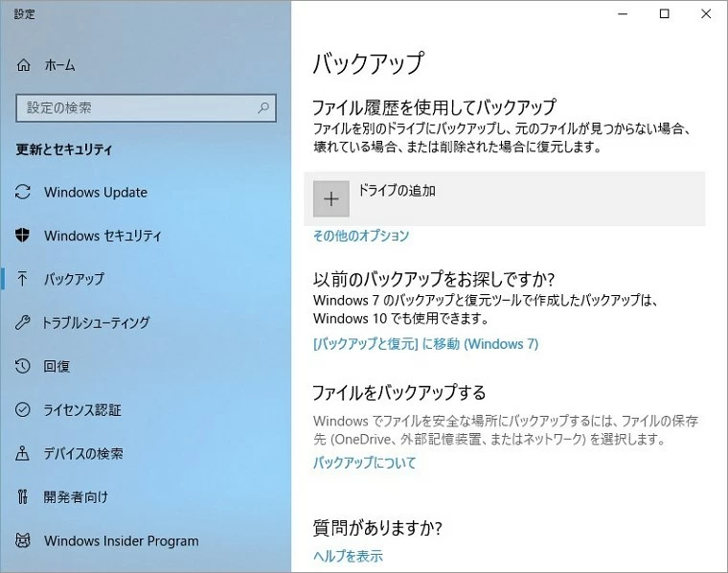Focus the 設定の検索 search field
Screen dimensions: 728x573
[x=134, y=108]
